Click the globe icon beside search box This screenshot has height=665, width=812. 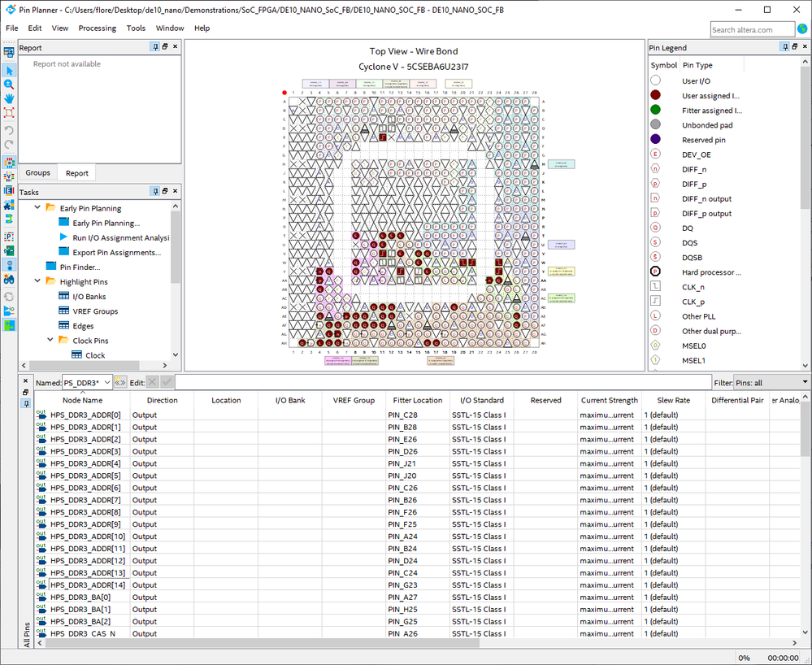point(803,29)
